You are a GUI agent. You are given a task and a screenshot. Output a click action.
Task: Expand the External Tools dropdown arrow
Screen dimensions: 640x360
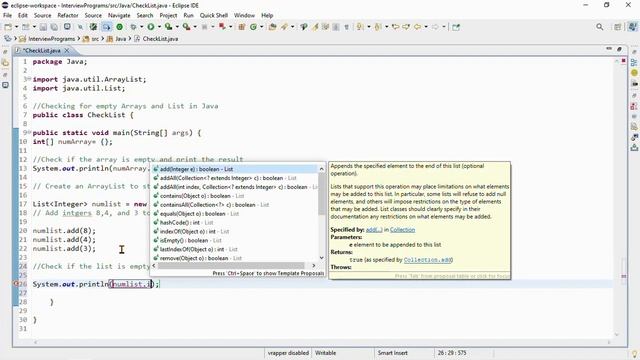(195, 27)
